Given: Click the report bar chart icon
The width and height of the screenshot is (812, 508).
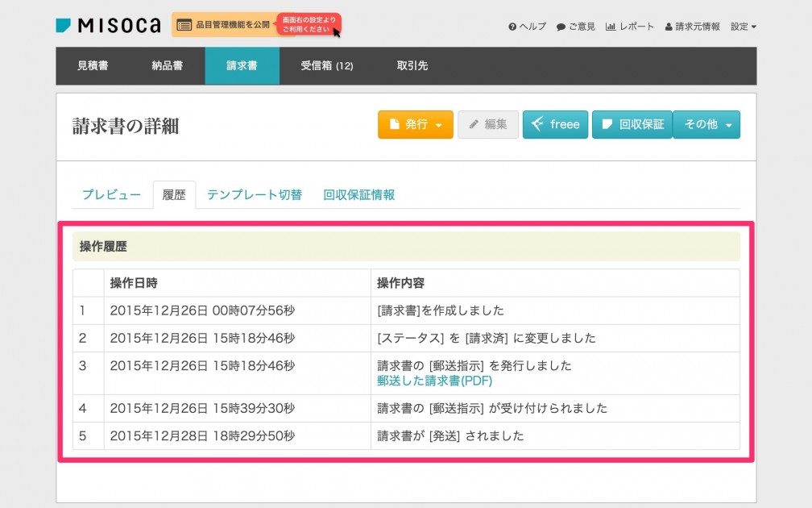Looking at the screenshot, I should [611, 27].
